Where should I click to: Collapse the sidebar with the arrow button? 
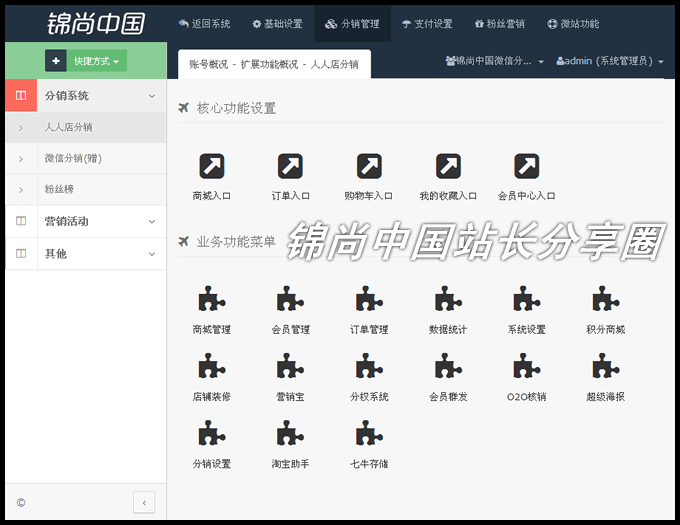(x=144, y=502)
